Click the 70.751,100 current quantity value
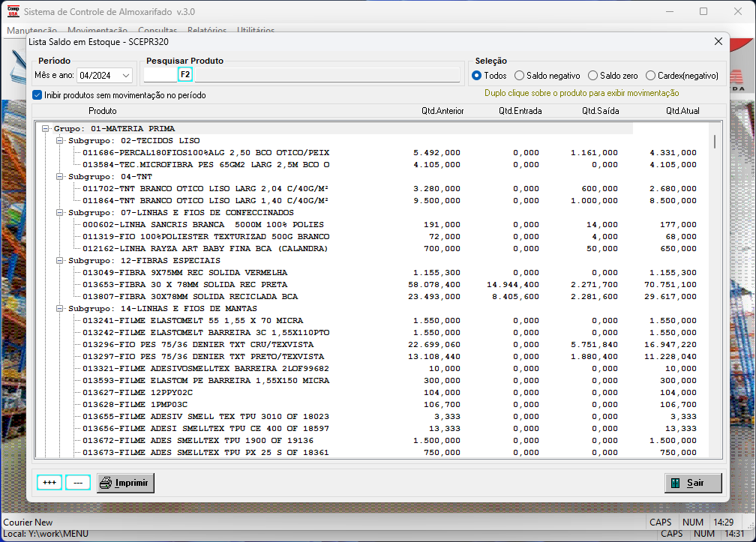Image resolution: width=756 pixels, height=542 pixels. point(670,285)
